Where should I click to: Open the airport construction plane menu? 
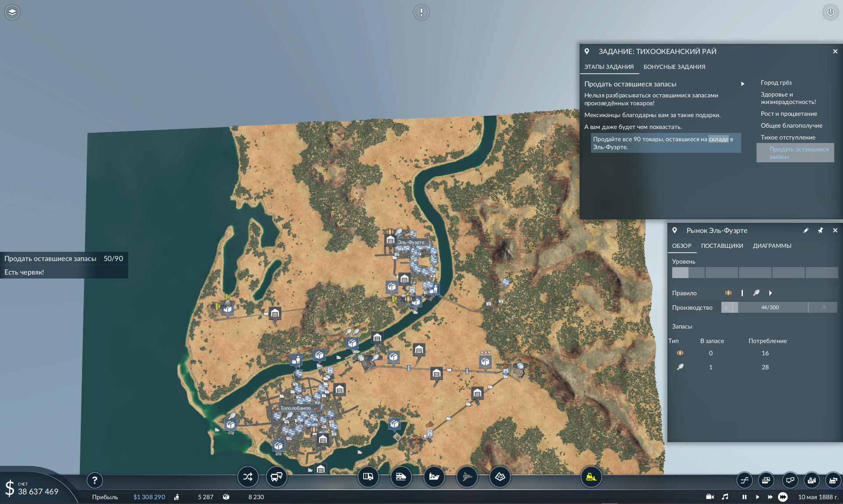(467, 477)
